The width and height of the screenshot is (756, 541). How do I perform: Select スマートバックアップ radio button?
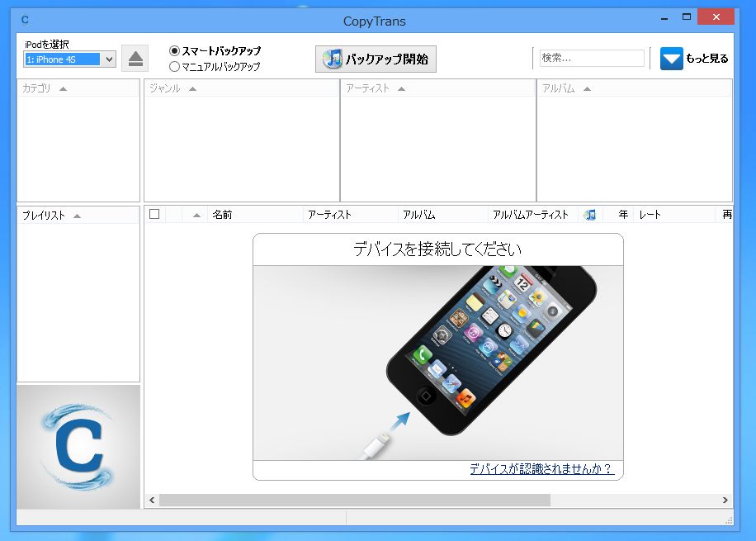click(x=174, y=50)
